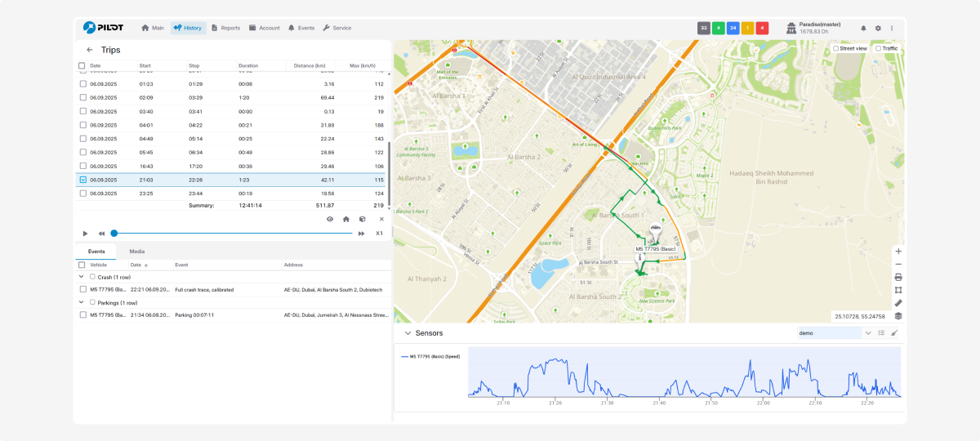Image resolution: width=980 pixels, height=441 pixels.
Task: Click the red status counter showing 4
Action: [x=762, y=28]
